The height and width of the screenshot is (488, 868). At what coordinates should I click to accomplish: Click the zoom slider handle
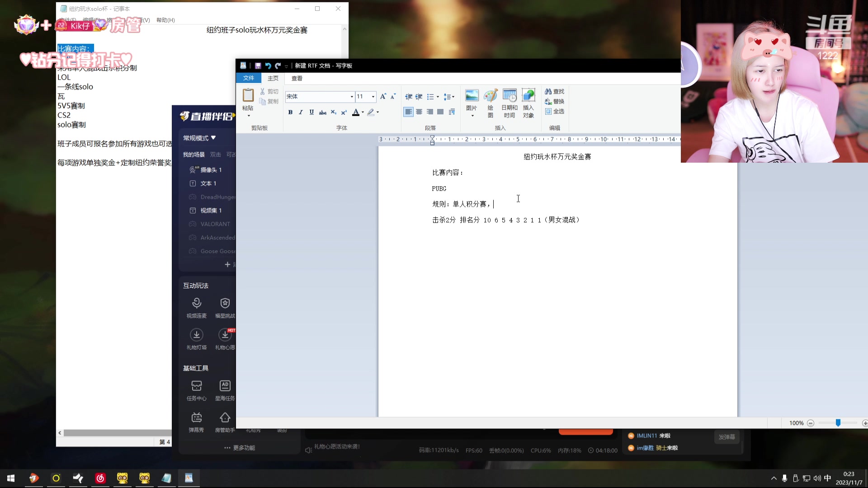[838, 423]
